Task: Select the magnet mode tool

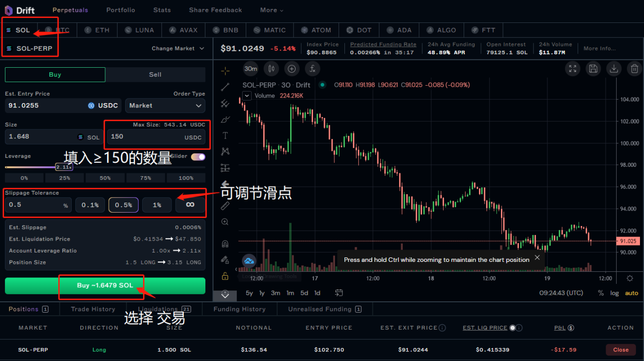Action: point(225,243)
